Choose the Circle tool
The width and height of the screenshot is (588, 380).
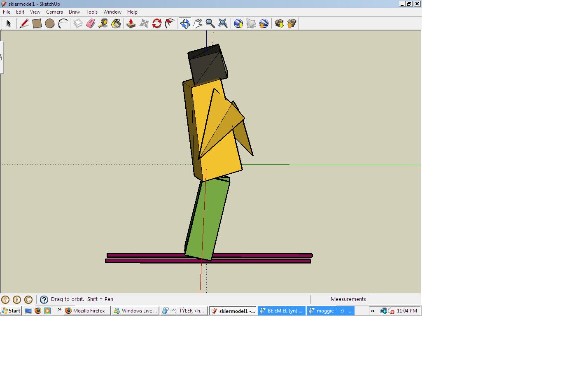click(50, 23)
